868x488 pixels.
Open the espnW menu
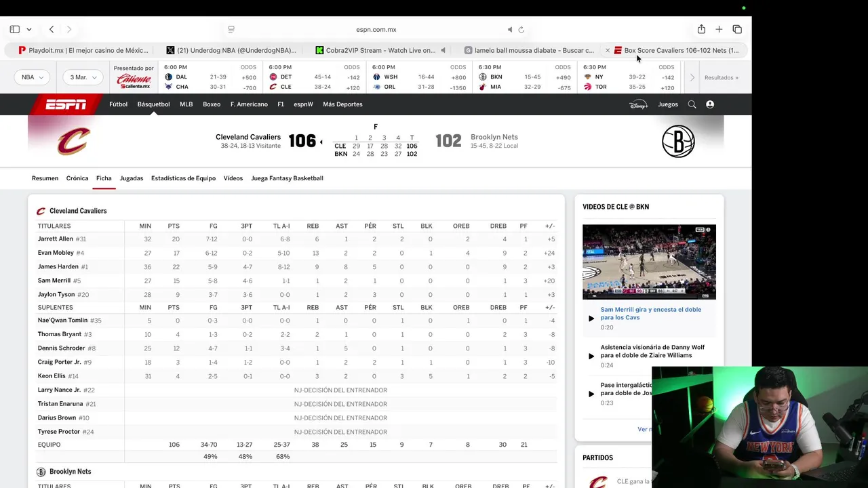pos(303,104)
